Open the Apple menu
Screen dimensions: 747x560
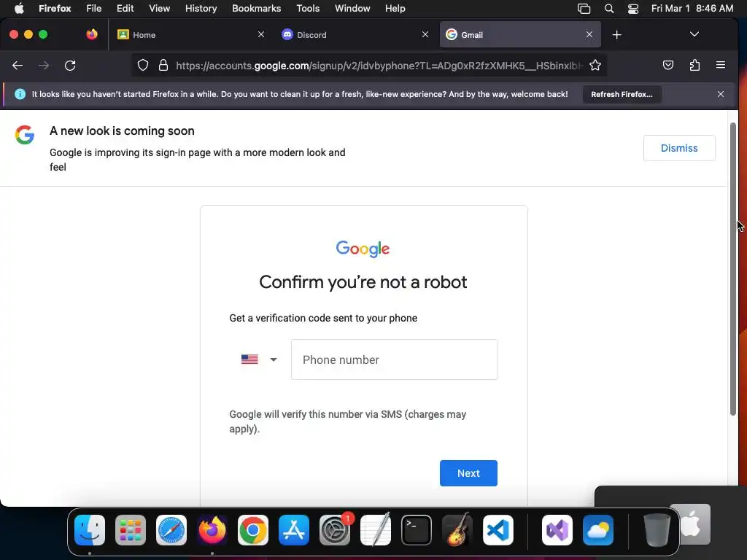click(19, 9)
